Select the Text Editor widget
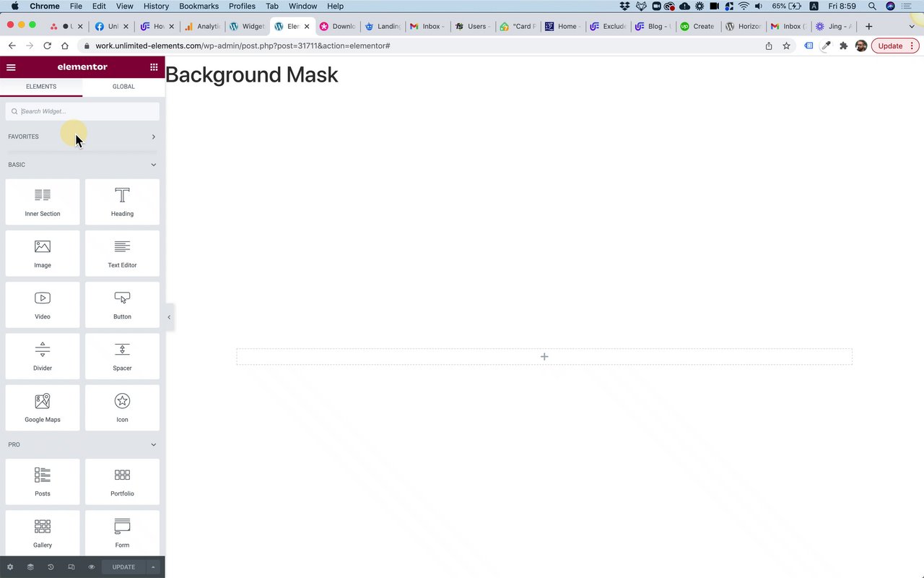This screenshot has width=924, height=578. (122, 253)
